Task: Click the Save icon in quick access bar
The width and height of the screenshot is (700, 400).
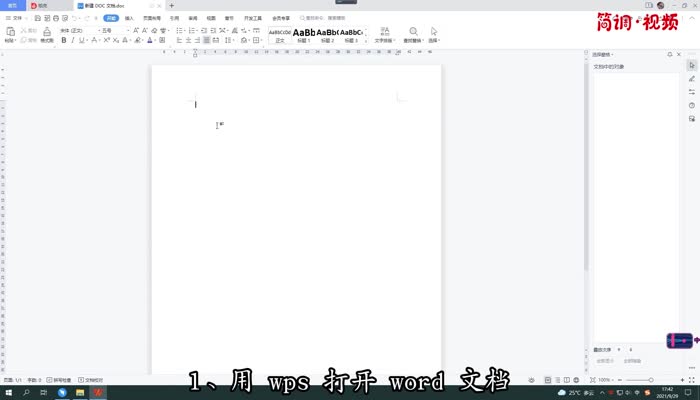Action: click(38, 18)
